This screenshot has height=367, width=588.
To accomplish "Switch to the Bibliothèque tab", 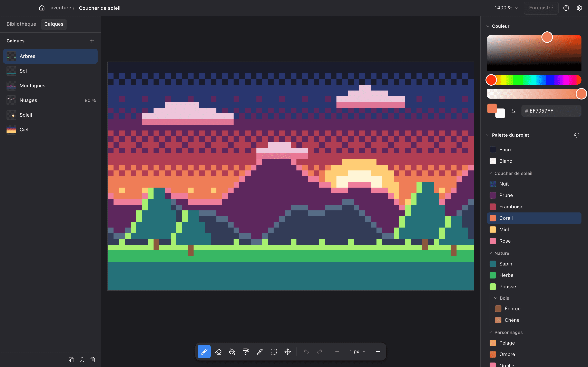I will coord(21,24).
